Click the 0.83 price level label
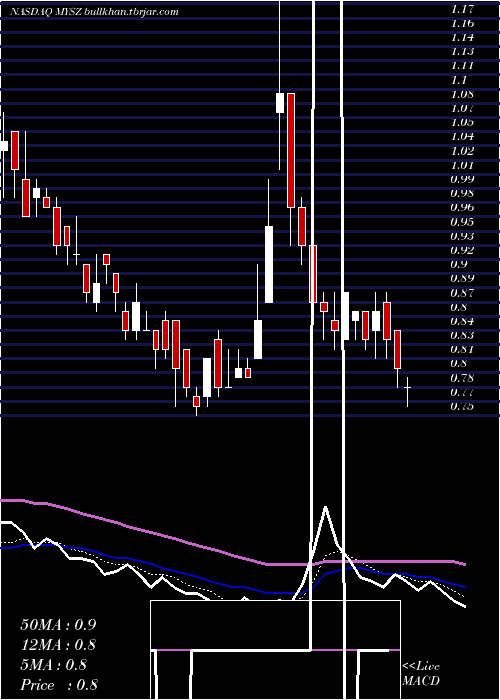The width and height of the screenshot is (500, 700). 462,335
